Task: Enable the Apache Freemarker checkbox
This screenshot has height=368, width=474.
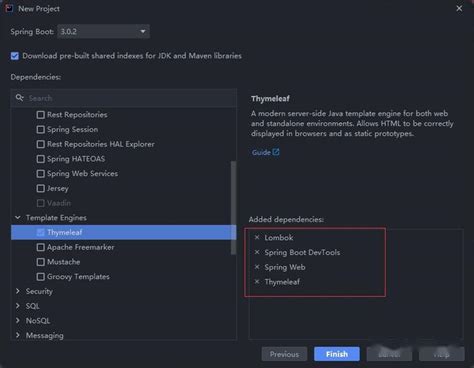Action: click(41, 247)
